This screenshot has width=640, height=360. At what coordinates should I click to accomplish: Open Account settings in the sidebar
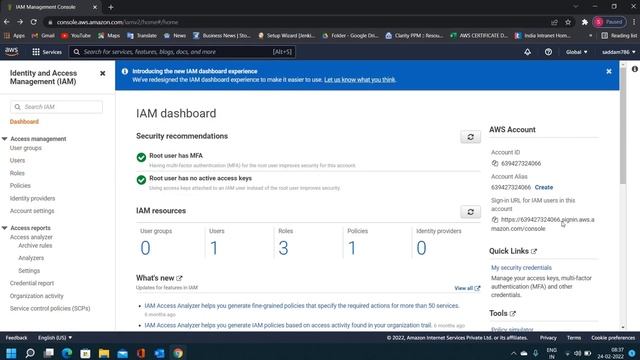pos(32,211)
